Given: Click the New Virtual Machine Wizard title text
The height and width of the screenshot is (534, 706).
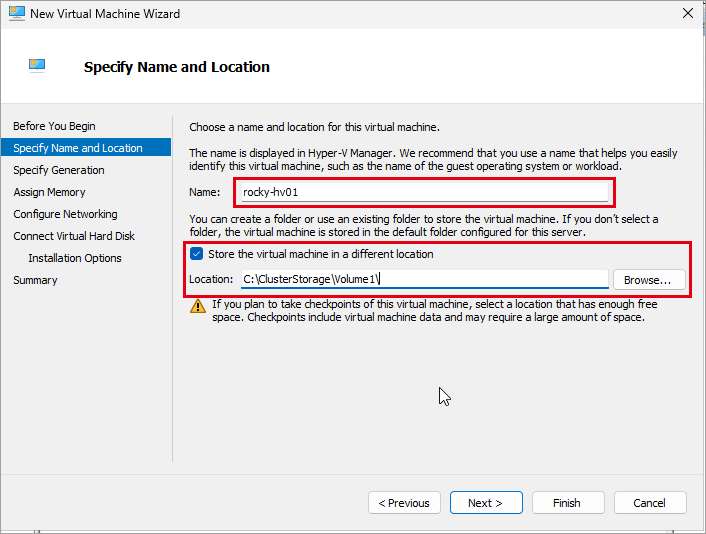Looking at the screenshot, I should pos(105,14).
